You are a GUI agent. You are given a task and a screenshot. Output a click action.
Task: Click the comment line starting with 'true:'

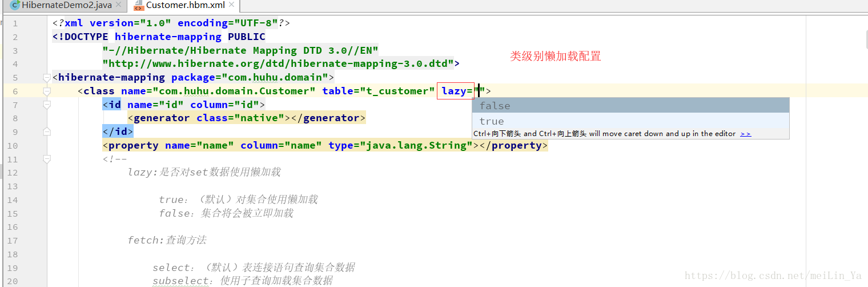click(238, 200)
